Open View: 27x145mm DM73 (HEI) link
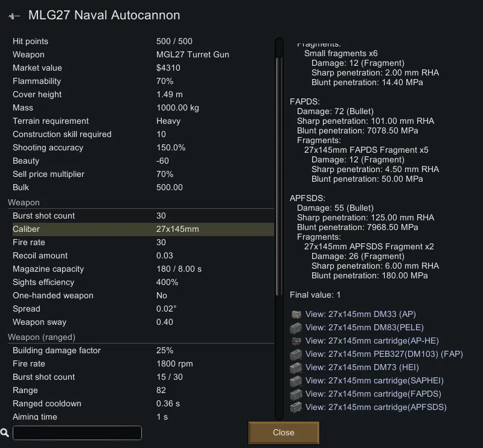The height and width of the screenshot is (448, 483). click(362, 367)
